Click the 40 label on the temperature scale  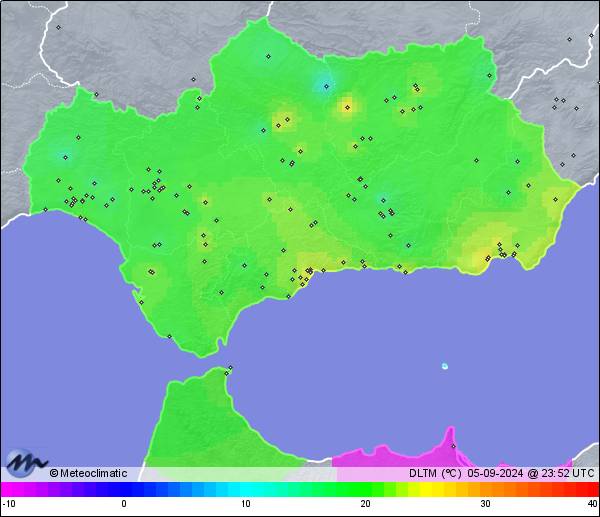[x=592, y=504]
